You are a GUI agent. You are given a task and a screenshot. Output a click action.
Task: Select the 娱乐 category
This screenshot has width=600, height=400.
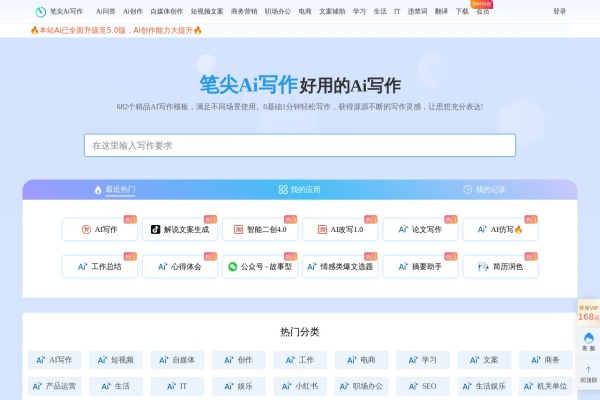(x=239, y=386)
